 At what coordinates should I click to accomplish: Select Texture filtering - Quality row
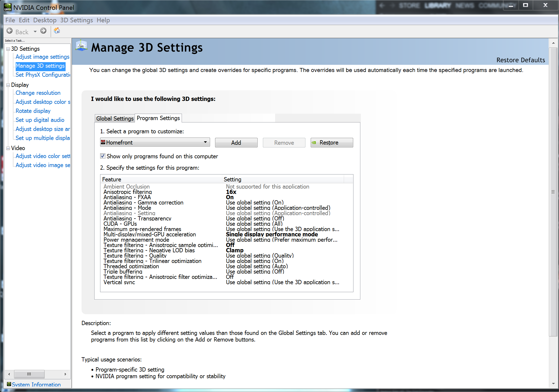coord(227,255)
